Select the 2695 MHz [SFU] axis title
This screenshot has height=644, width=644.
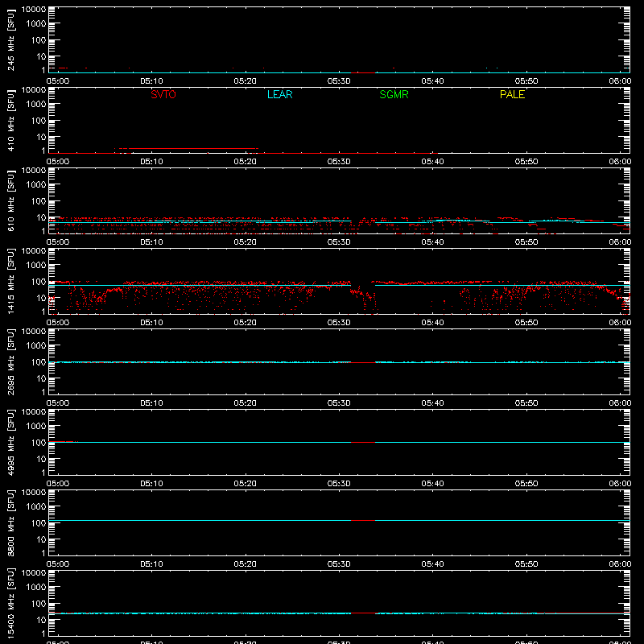pos(10,362)
